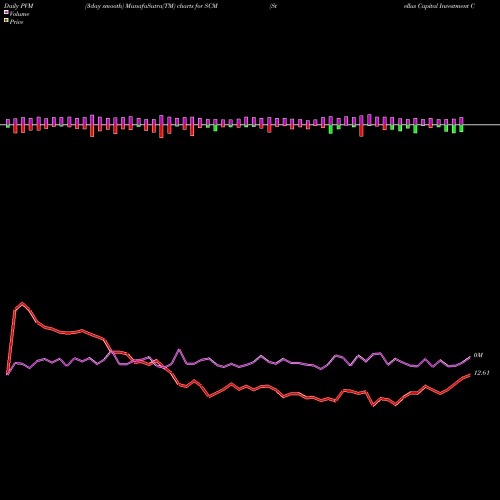The height and width of the screenshot is (500, 500).
Task: Click the MunafaSutra charts for SCM heading
Action: [x=151, y=6]
